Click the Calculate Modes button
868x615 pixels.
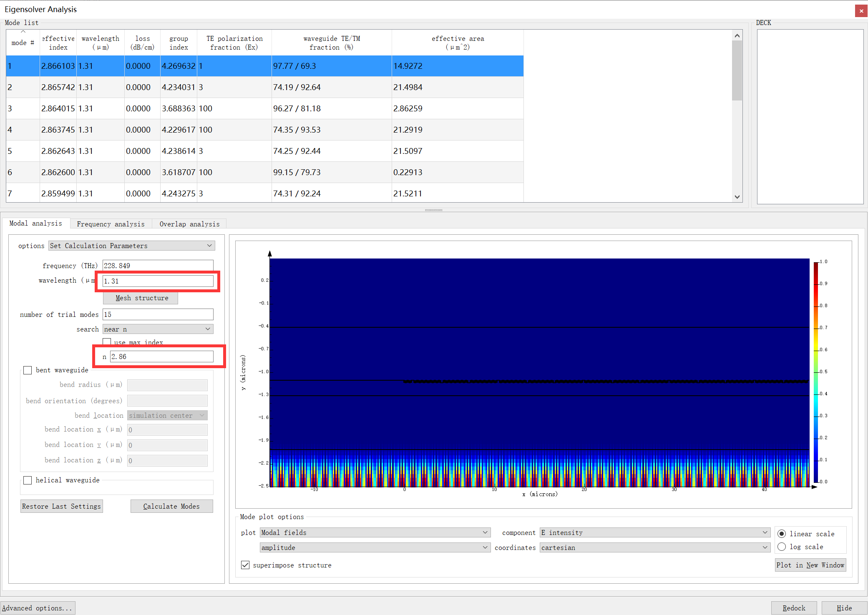[171, 506]
